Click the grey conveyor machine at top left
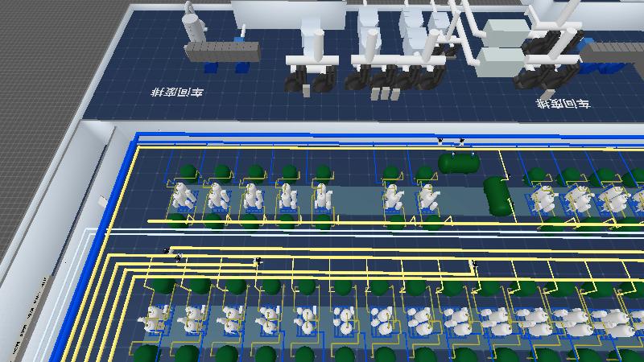This screenshot has width=644, height=362. click(x=222, y=52)
